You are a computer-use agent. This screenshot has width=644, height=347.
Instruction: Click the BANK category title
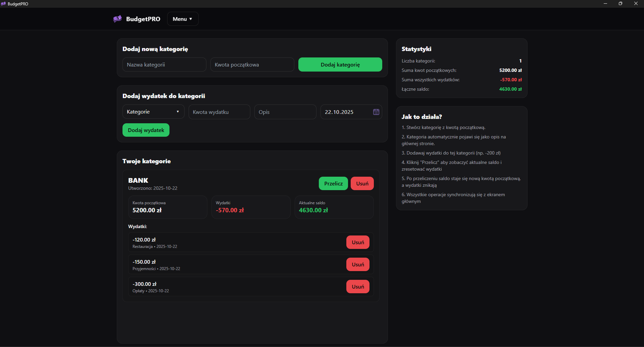[x=138, y=180]
